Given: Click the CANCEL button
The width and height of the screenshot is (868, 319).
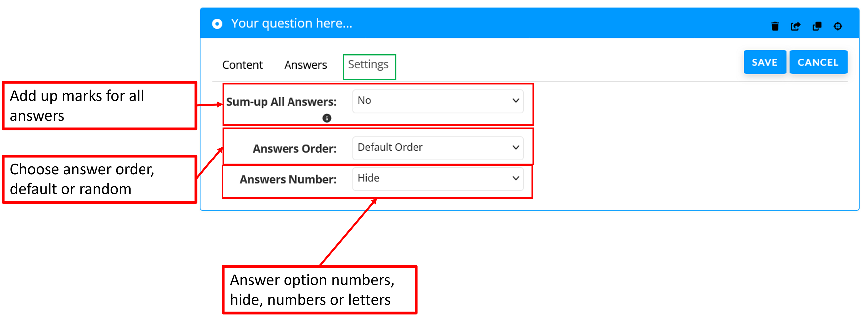Looking at the screenshot, I should tap(818, 62).
